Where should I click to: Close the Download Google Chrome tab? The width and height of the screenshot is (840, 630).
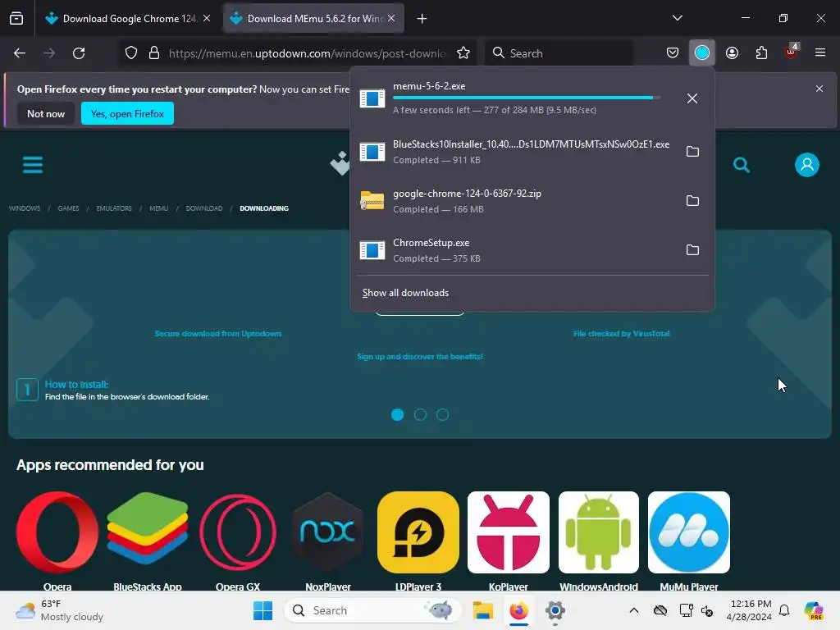tap(207, 18)
